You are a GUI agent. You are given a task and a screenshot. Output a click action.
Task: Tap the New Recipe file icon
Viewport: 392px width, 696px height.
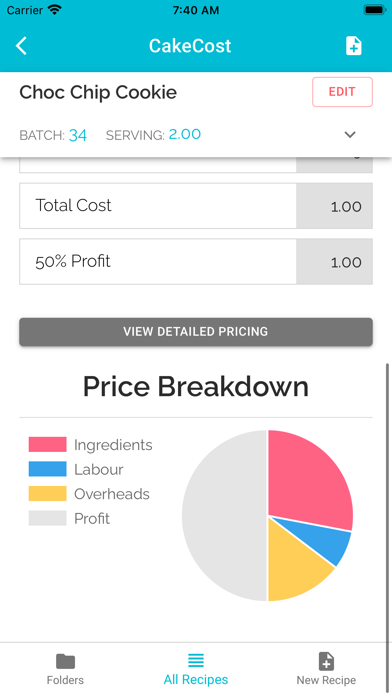(326, 661)
